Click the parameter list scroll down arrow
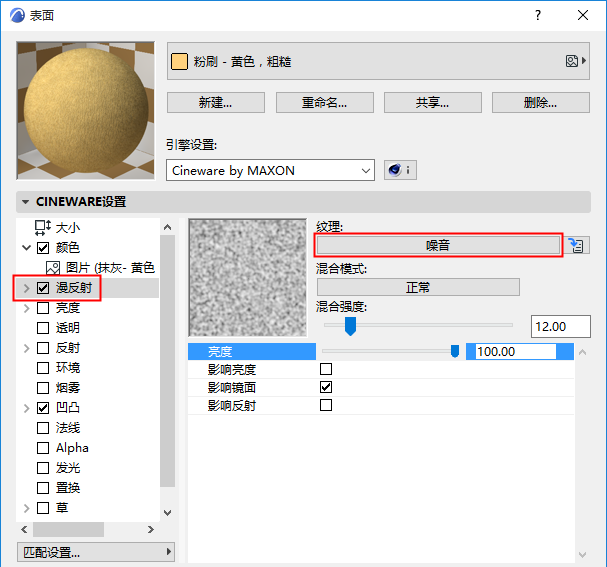This screenshot has width=607, height=567. coord(583,554)
